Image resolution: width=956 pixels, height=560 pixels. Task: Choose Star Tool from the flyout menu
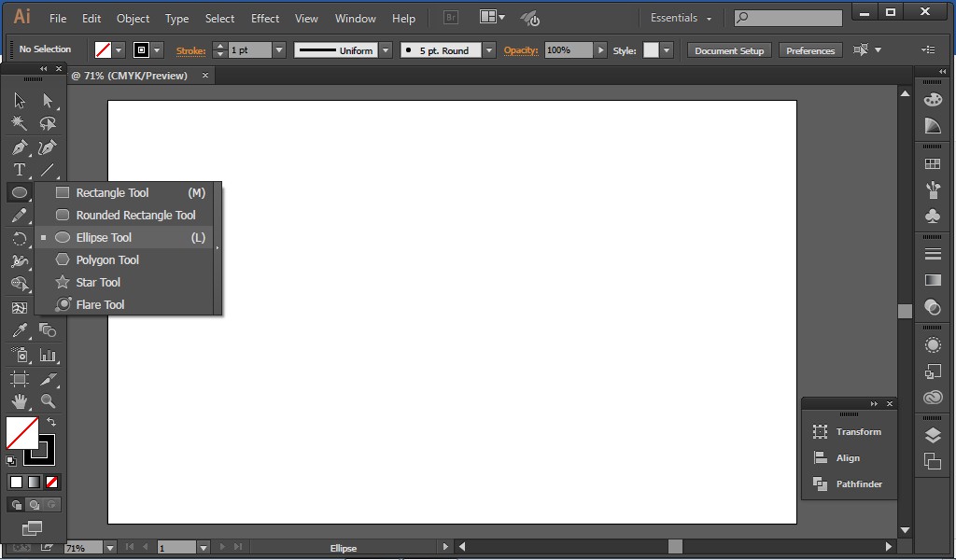[x=98, y=282]
